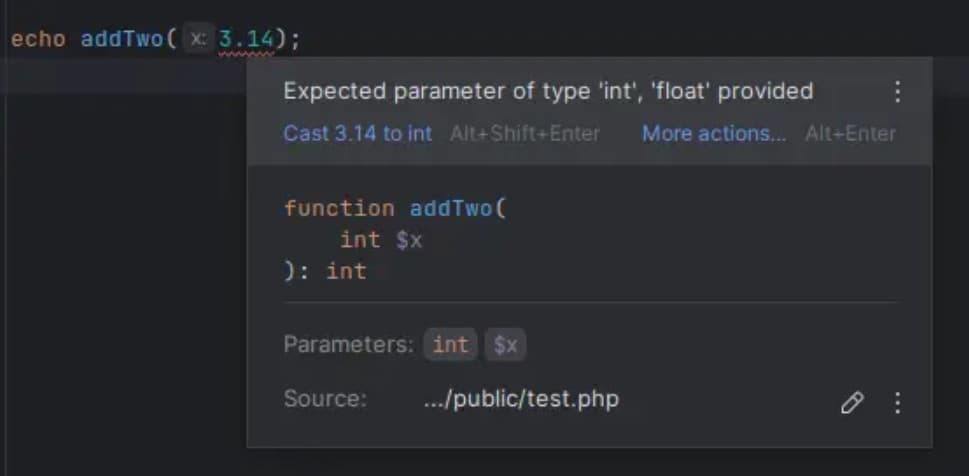This screenshot has width=969, height=476.
Task: Click the 'Source:' label in the popup
Action: click(x=325, y=399)
